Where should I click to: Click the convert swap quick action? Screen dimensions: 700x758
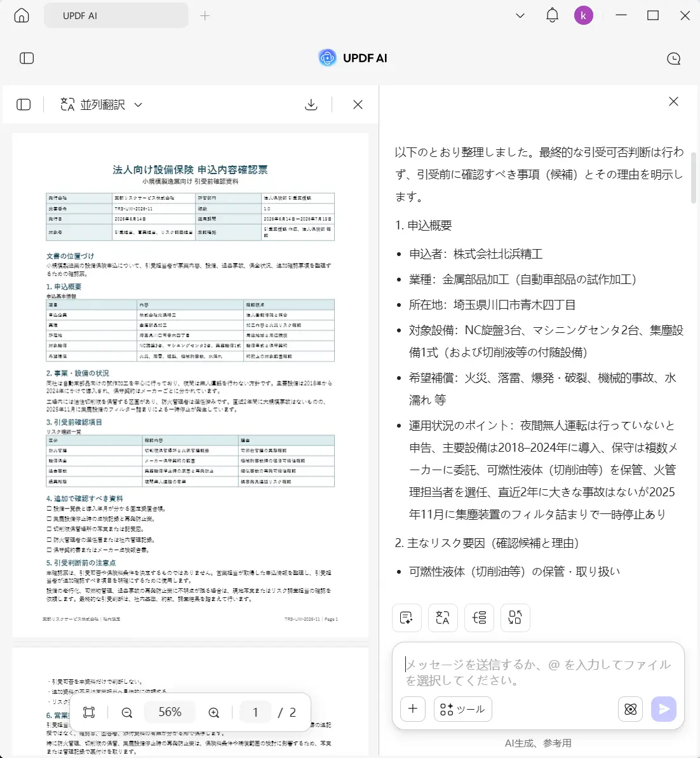coord(515,618)
